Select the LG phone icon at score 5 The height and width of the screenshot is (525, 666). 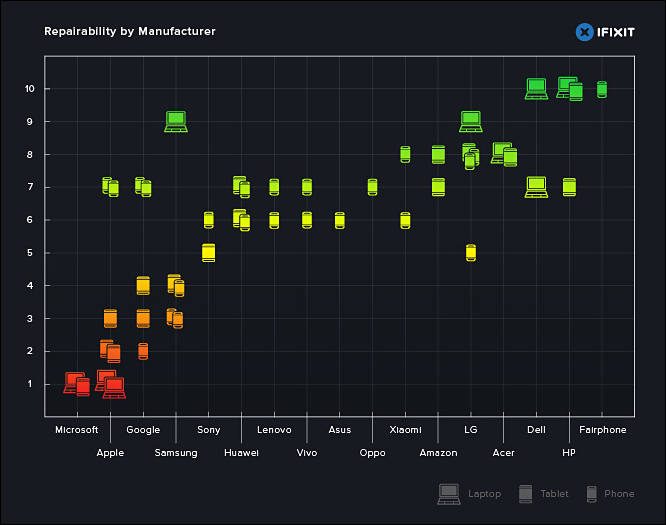[471, 253]
